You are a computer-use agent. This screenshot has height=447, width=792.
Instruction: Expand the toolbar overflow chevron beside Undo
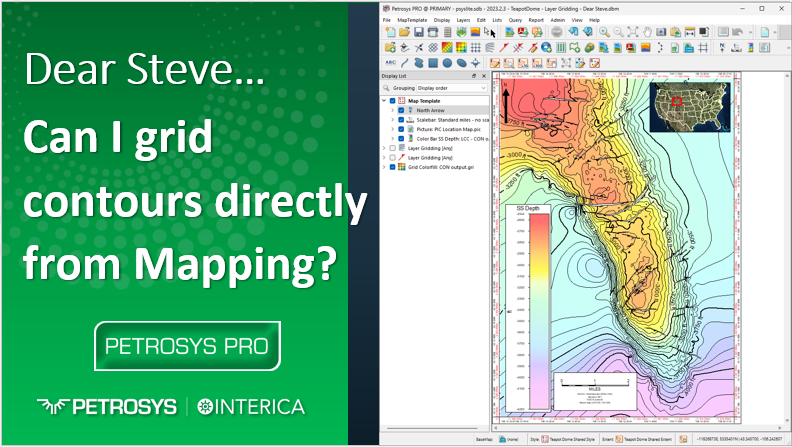tap(750, 32)
